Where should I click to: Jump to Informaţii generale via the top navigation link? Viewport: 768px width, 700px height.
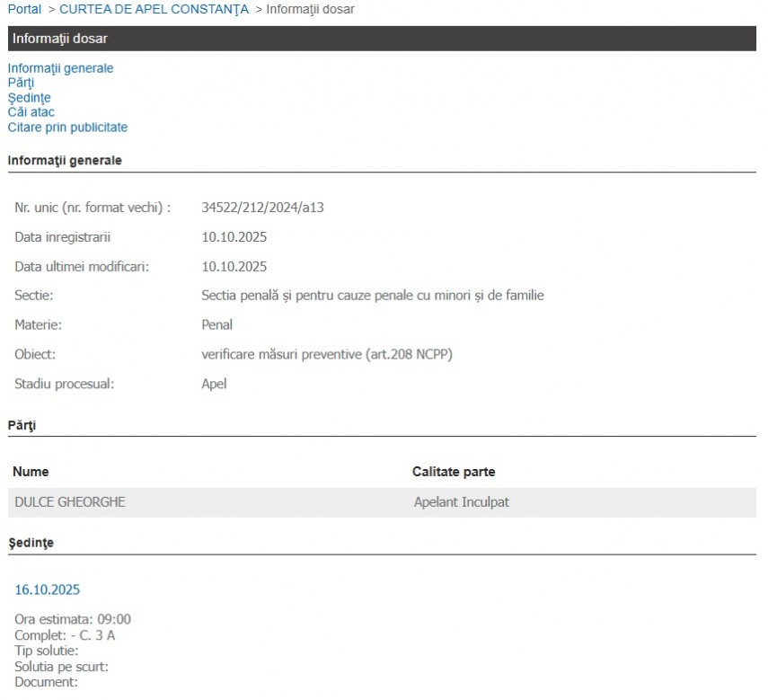[60, 68]
